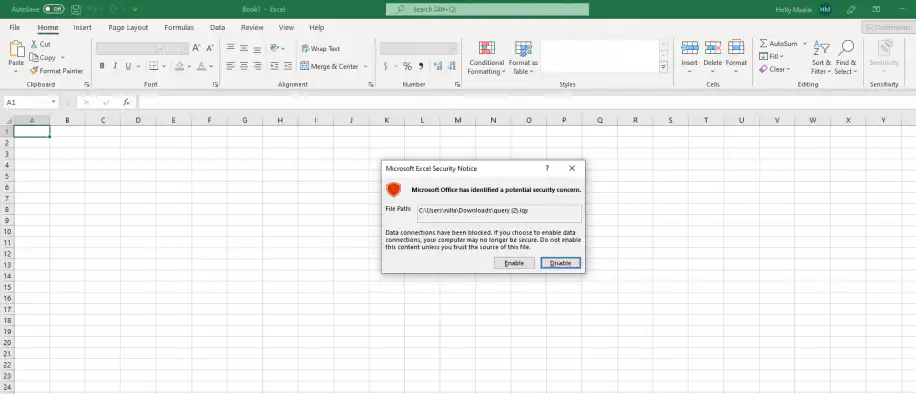Click Enable in the Security Notice dialog
The width and height of the screenshot is (916, 394).
tap(514, 263)
